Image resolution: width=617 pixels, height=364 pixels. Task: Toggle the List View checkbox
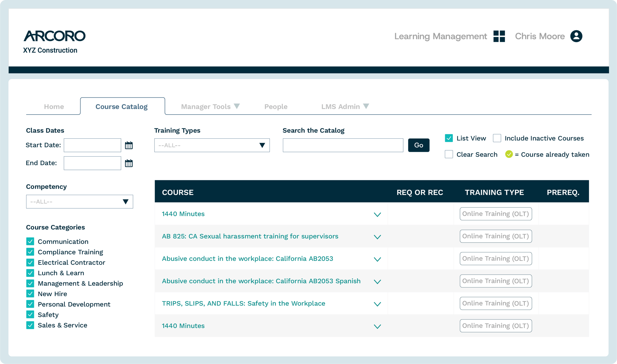(x=449, y=138)
